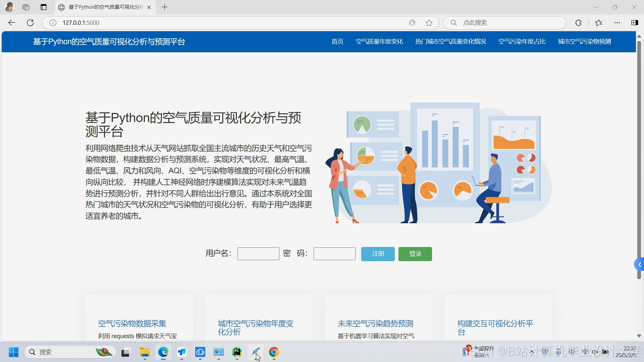Image resolution: width=644 pixels, height=362 pixels.
Task: Refresh the page with reload icon
Action: 30,23
